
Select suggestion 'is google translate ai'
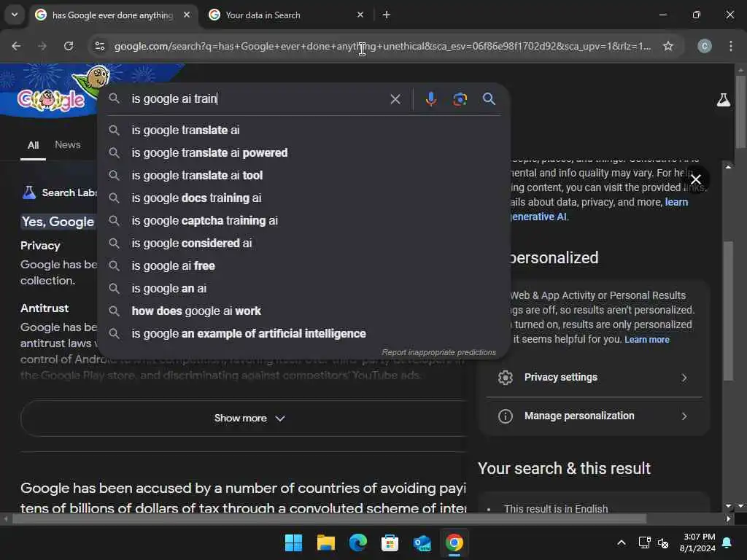point(304,130)
